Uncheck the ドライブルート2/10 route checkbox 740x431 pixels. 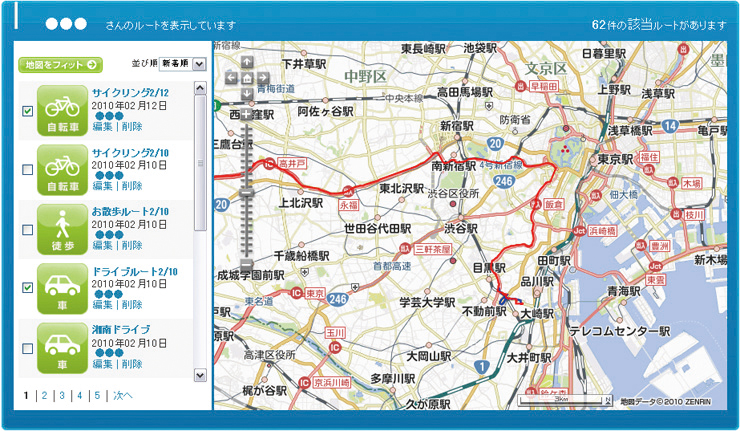click(x=27, y=288)
